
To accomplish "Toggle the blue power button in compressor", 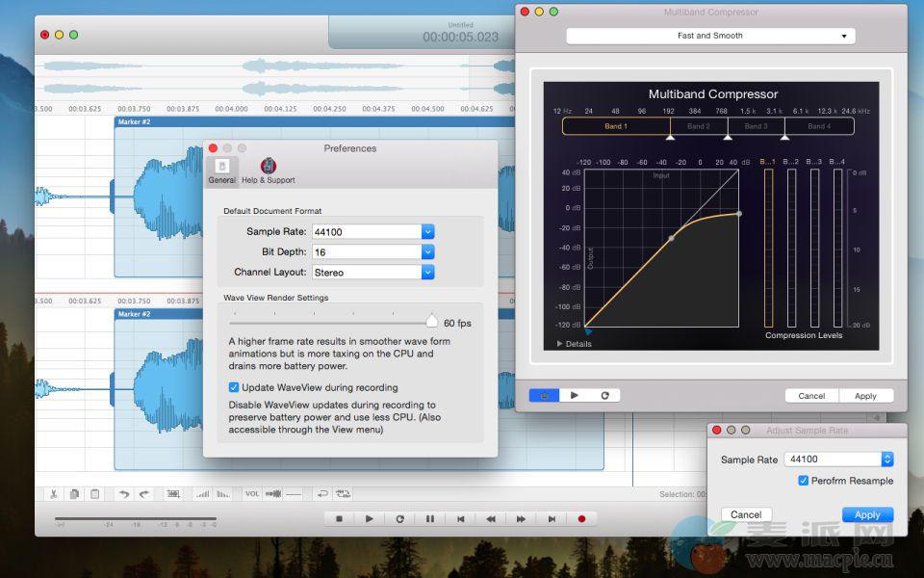I will click(x=544, y=395).
